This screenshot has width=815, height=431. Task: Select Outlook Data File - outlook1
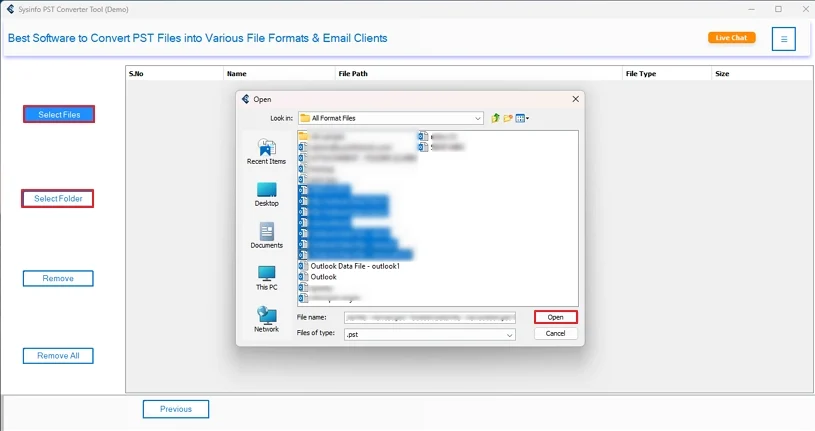coord(355,266)
